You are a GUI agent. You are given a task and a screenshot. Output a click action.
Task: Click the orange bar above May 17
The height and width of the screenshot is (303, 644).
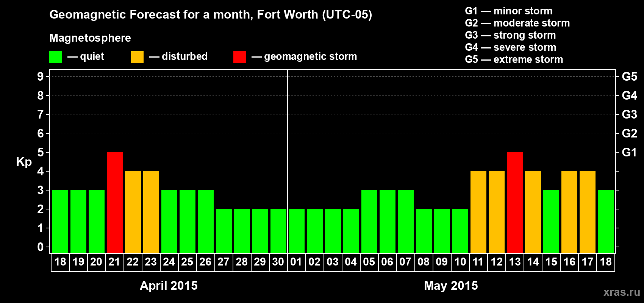coord(588,212)
